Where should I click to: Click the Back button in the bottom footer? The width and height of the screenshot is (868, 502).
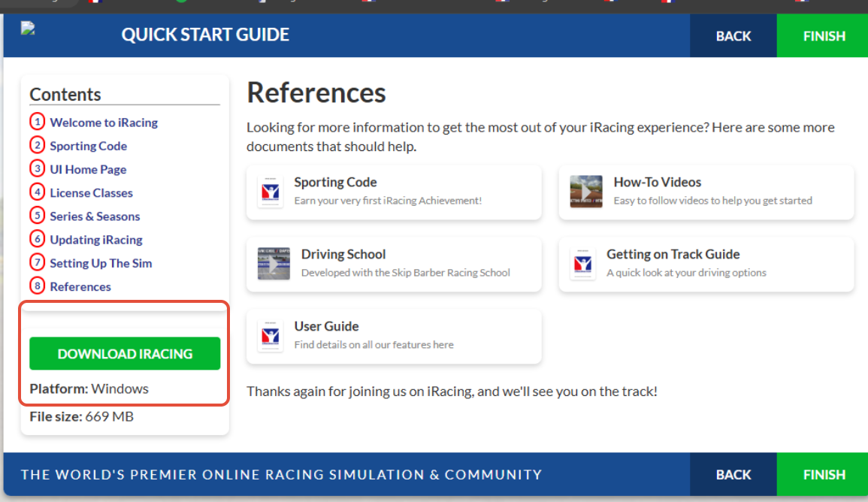(733, 474)
